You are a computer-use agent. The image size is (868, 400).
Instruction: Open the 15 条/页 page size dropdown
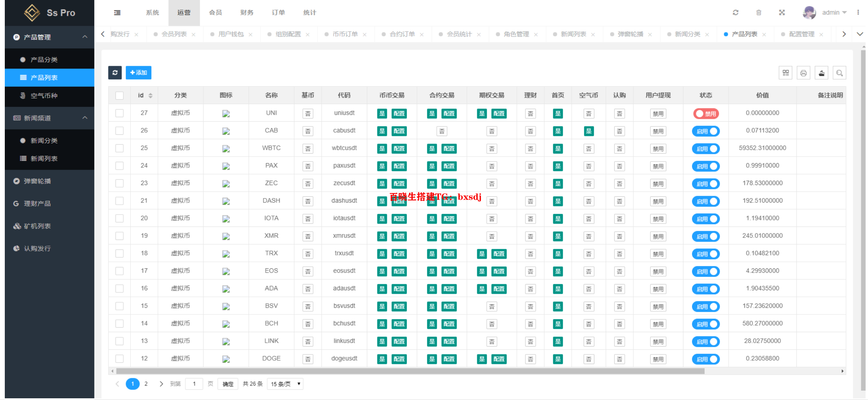(285, 384)
